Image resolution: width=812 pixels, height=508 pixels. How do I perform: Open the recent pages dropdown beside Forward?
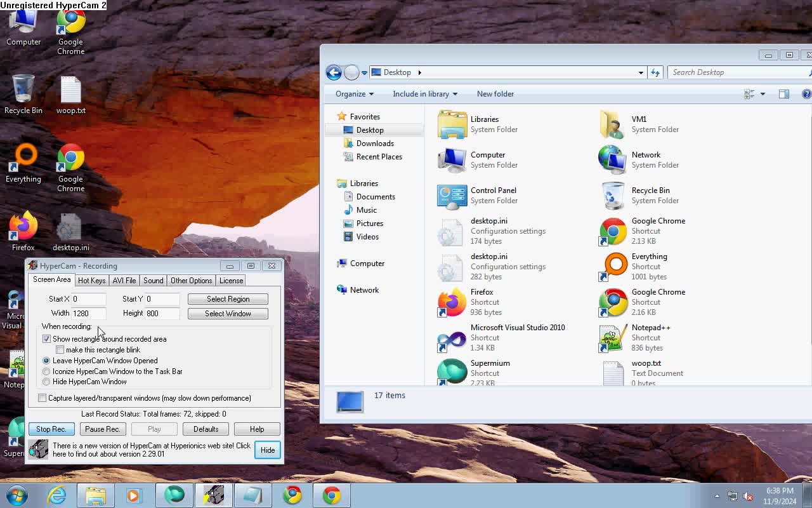(x=364, y=73)
